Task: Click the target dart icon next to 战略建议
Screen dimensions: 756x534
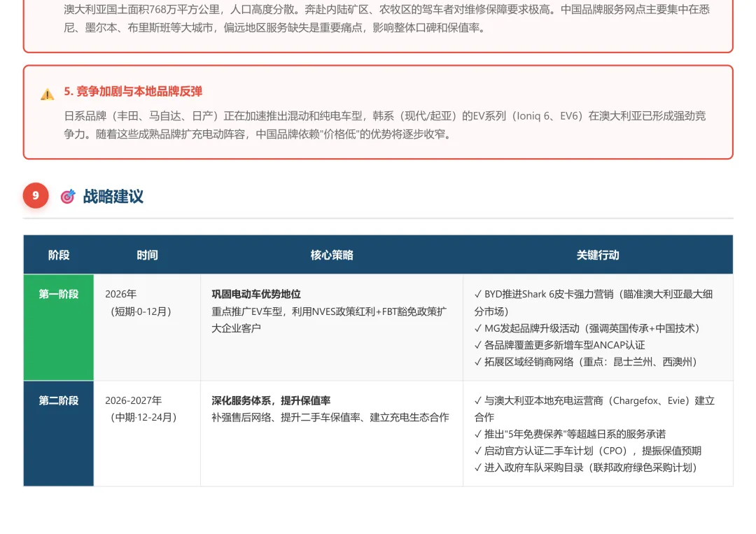Action: (x=67, y=196)
